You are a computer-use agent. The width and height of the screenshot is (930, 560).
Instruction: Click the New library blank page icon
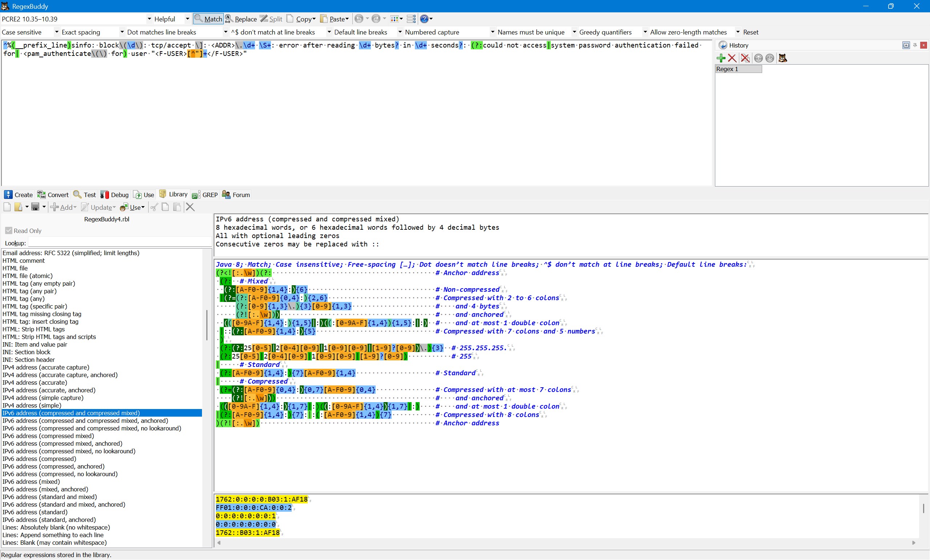tap(7, 207)
